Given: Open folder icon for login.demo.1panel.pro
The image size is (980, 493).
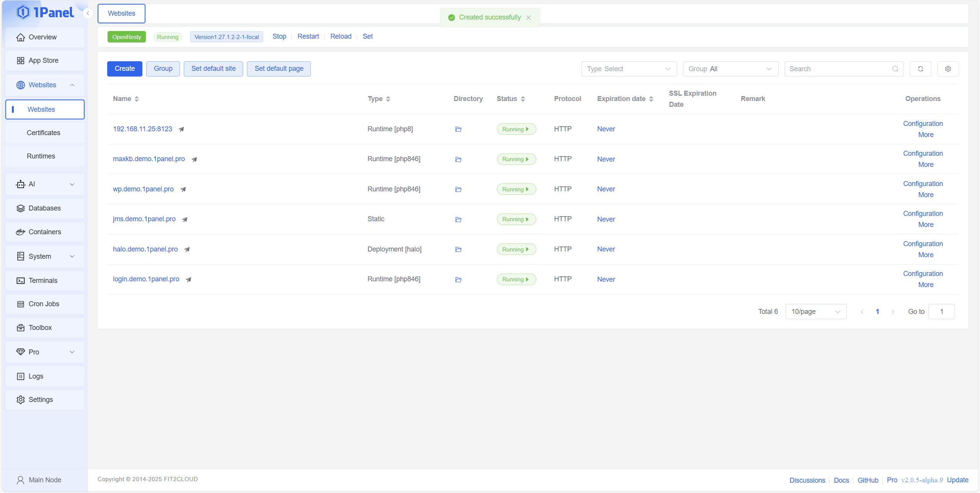Looking at the screenshot, I should coord(458,280).
